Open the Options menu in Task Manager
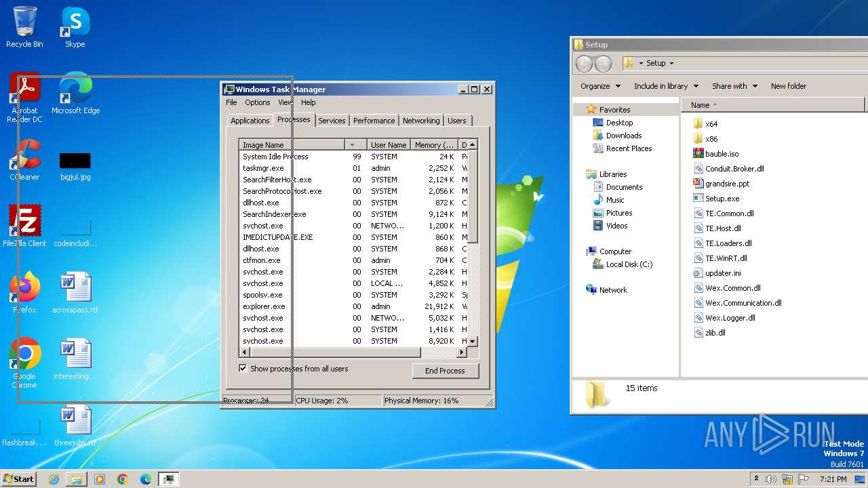The width and height of the screenshot is (868, 488). pos(258,102)
